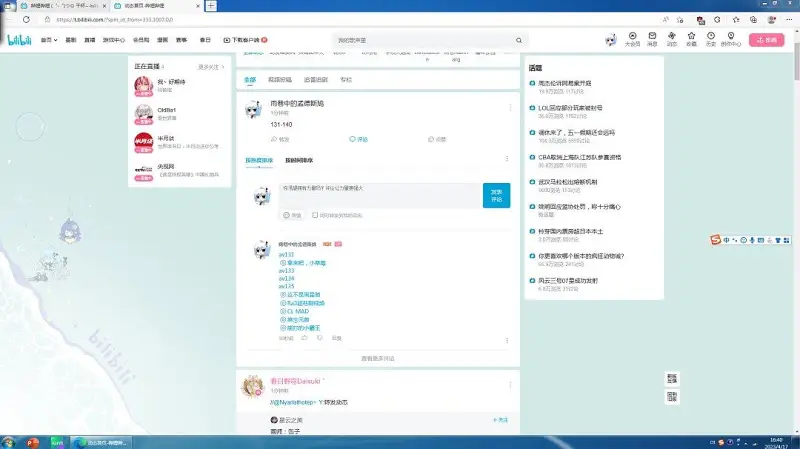Open the three-dot menu on av131 comment

coord(507,340)
